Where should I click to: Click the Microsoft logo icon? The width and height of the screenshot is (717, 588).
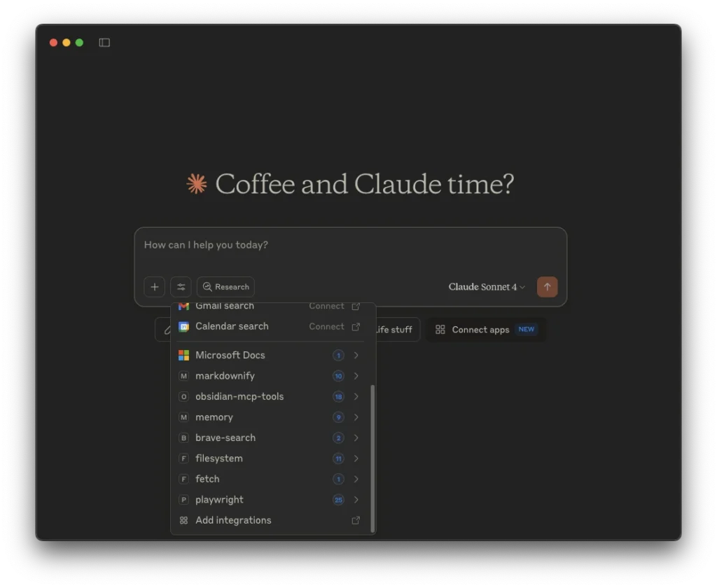pyautogui.click(x=184, y=356)
